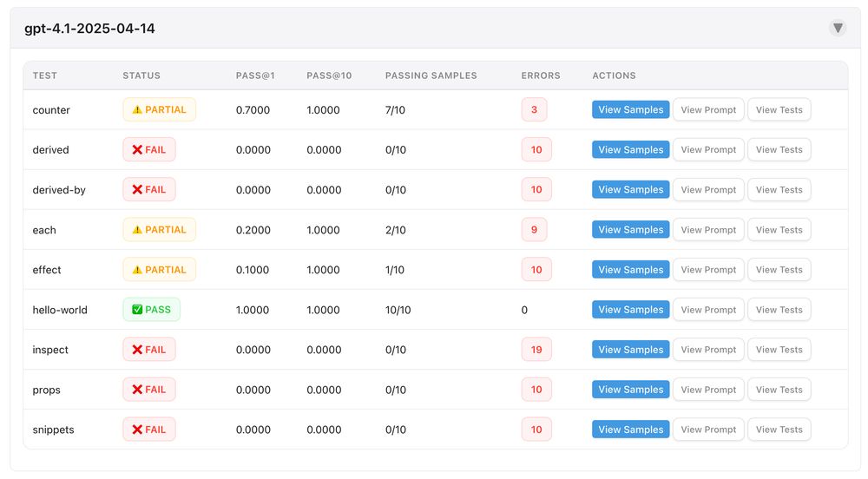
Task: Click the error count 9 badge for each
Action: point(534,230)
